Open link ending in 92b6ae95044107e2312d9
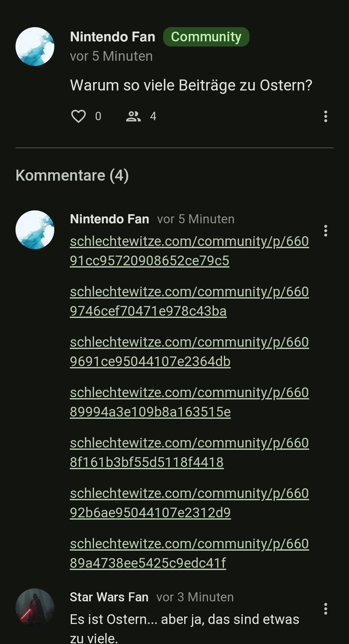 click(x=189, y=503)
